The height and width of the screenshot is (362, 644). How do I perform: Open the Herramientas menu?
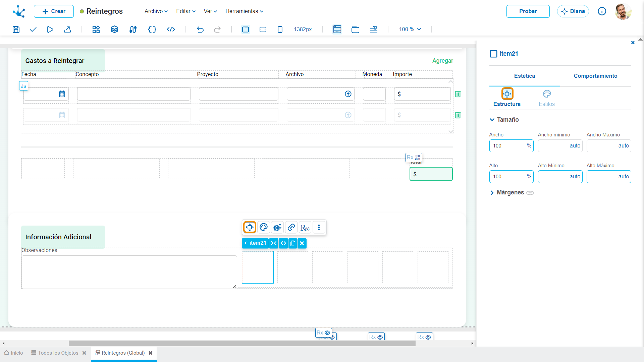244,11
